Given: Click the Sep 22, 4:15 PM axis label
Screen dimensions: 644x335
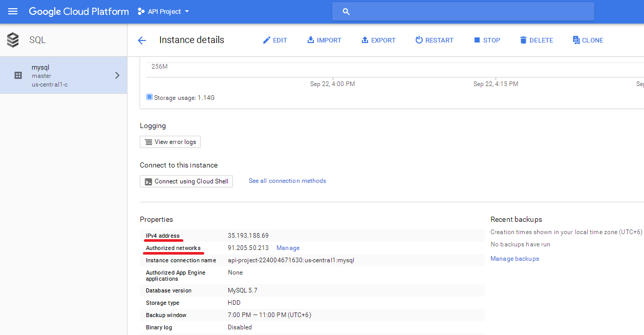Looking at the screenshot, I should point(496,84).
